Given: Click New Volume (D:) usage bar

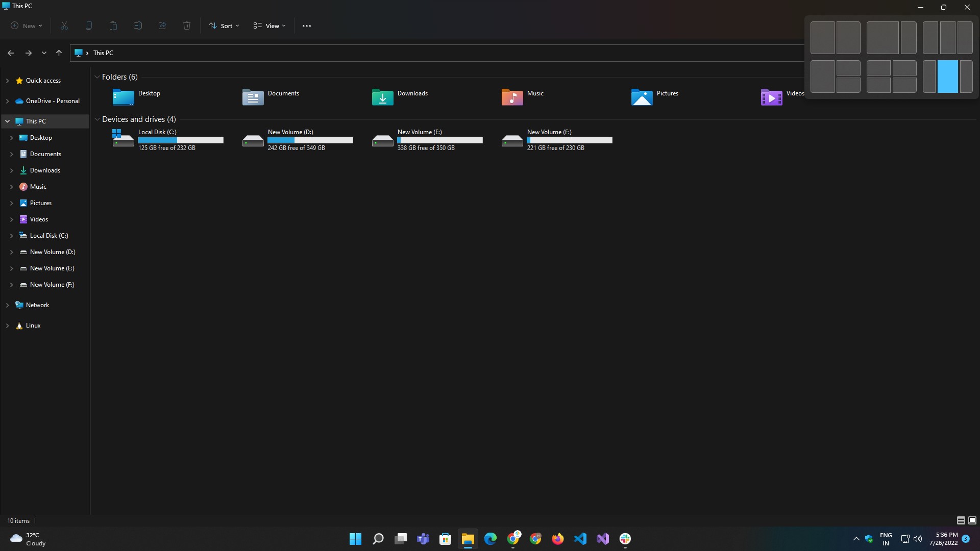Looking at the screenshot, I should 310,140.
